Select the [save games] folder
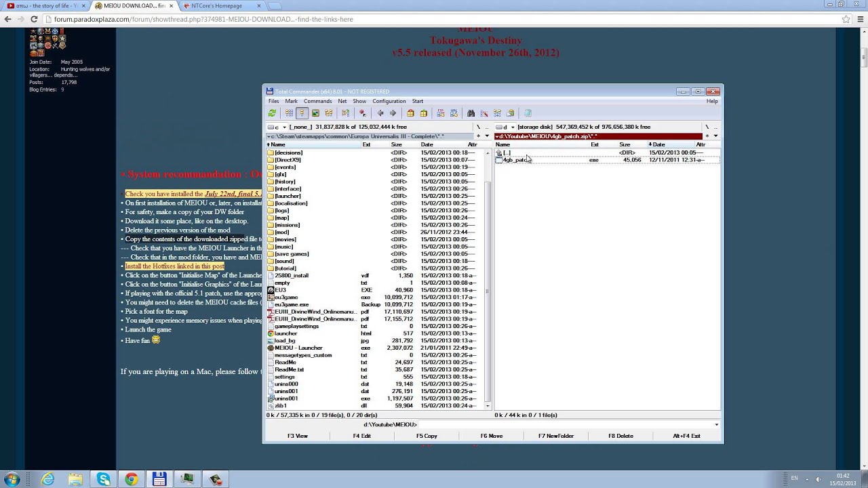This screenshot has width=868, height=488. coord(376,253)
